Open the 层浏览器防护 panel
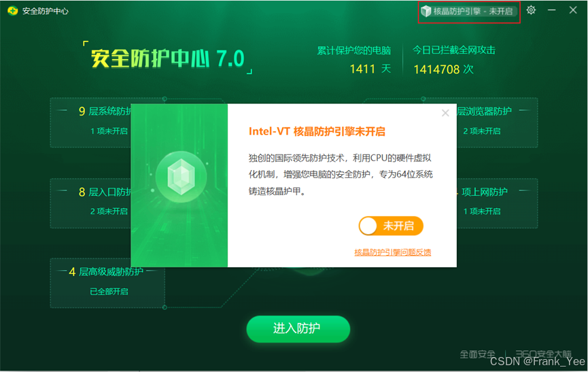 pos(497,122)
